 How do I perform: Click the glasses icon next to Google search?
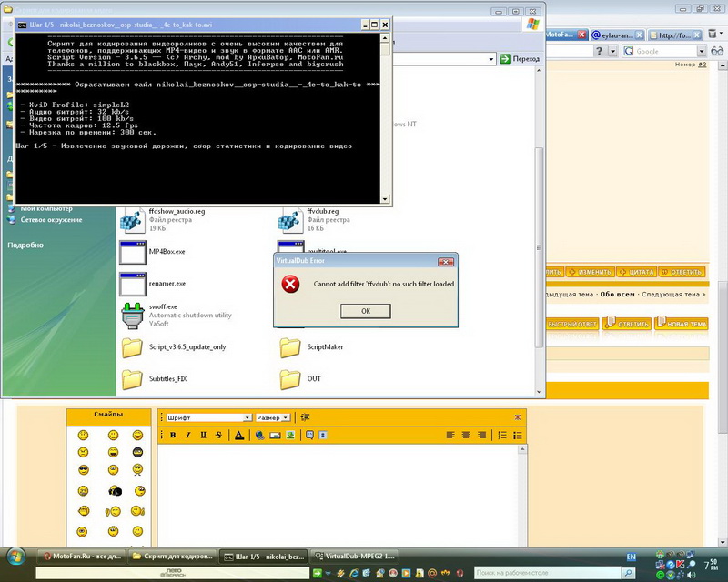click(x=717, y=51)
